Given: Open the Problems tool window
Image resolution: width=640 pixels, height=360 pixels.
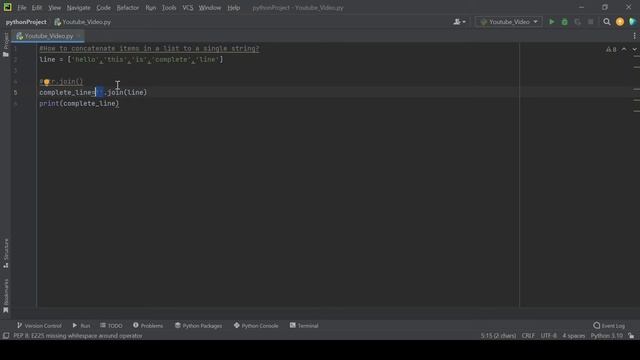Looking at the screenshot, I should click(148, 326).
